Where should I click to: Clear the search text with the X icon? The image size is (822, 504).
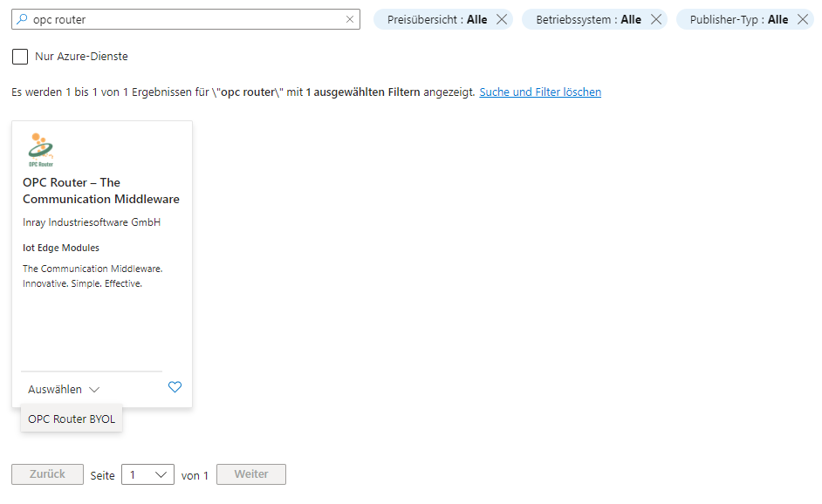(350, 19)
